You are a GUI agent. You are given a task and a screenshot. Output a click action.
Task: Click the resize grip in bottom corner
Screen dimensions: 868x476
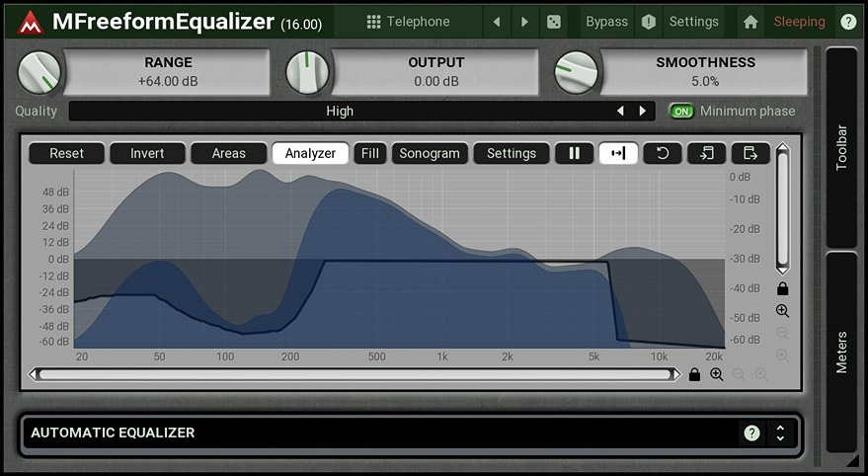(852, 460)
